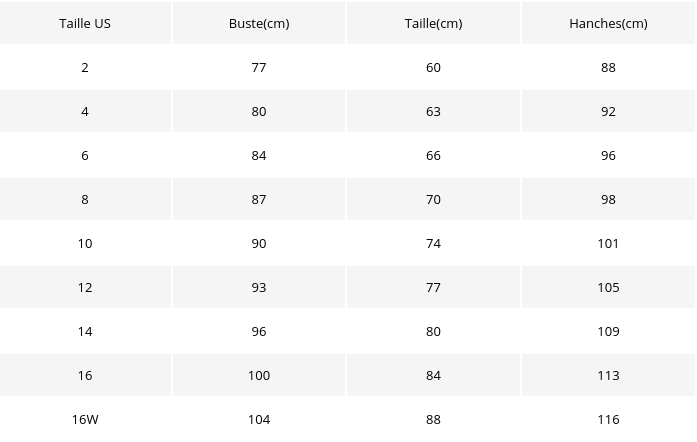Screen dimensions: 697x442
Task: Click hips value 116
Action: (x=608, y=420)
